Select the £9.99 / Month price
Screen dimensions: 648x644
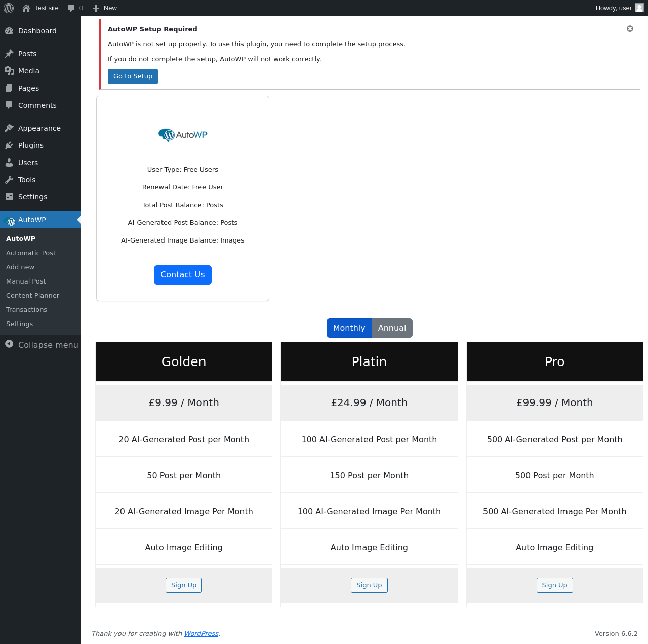[184, 402]
